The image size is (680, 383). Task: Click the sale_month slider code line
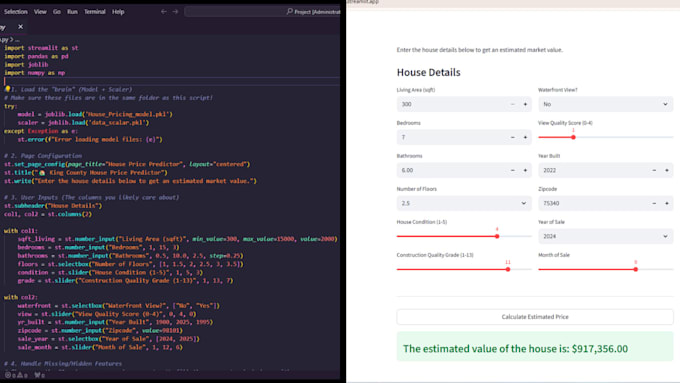point(100,347)
